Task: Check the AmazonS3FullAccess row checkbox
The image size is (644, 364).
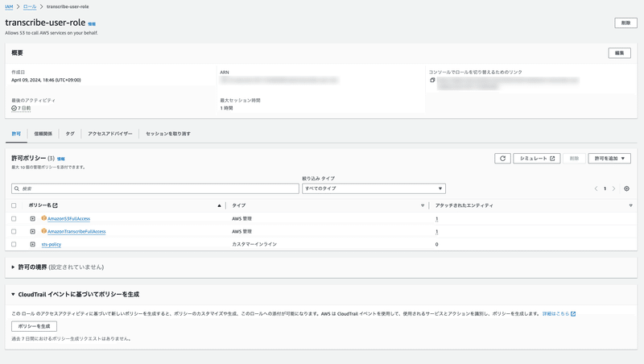Action: [x=14, y=218]
